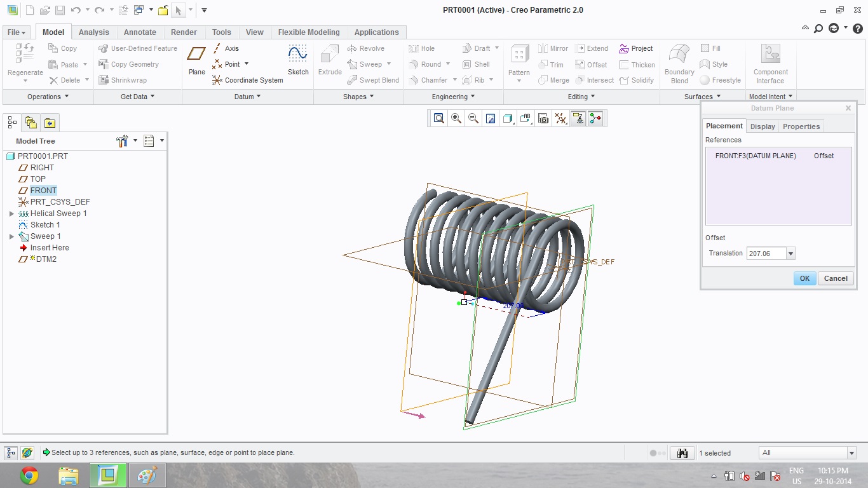Select the Sketch tool in Datum group
The width and height of the screenshot is (868, 488).
298,60
